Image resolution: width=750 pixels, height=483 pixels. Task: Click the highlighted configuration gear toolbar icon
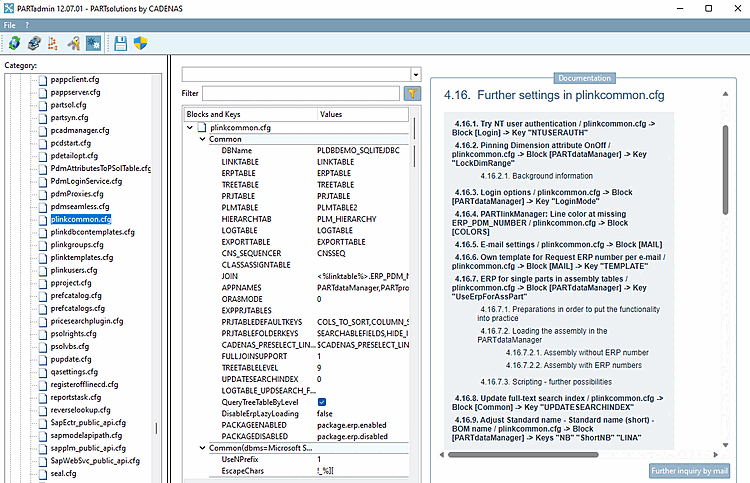[92, 43]
